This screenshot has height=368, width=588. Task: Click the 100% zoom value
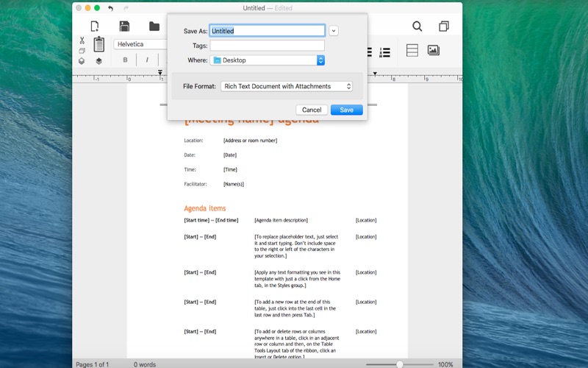445,364
